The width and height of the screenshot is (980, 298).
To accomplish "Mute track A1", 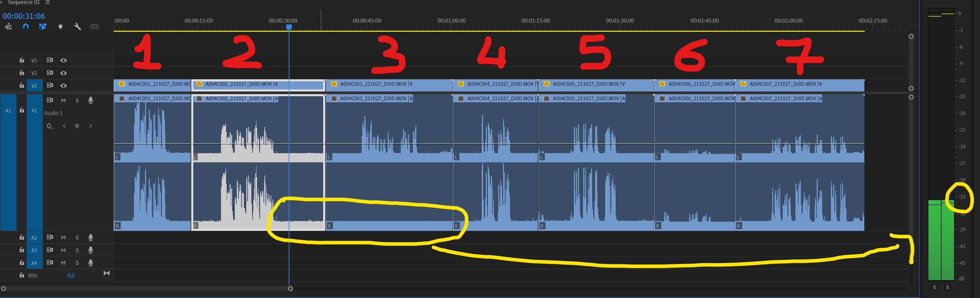I will click(x=63, y=101).
